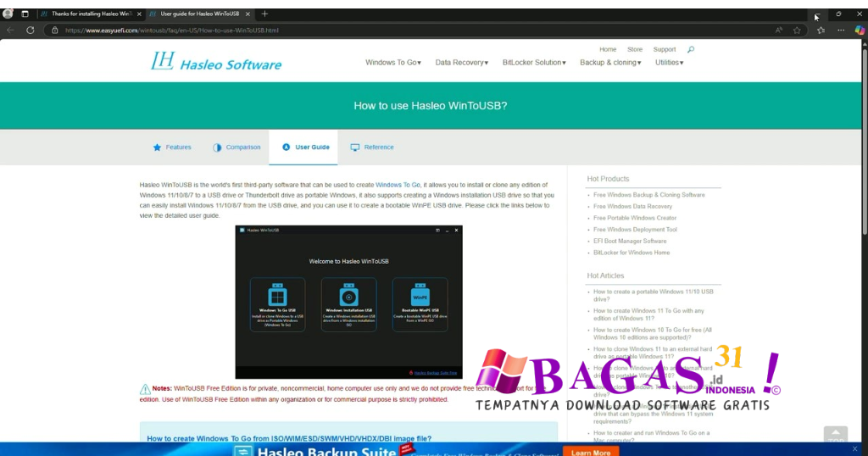Screen dimensions: 868x456
Task: Click the scroll-to-top arrow button
Action: coord(835,435)
